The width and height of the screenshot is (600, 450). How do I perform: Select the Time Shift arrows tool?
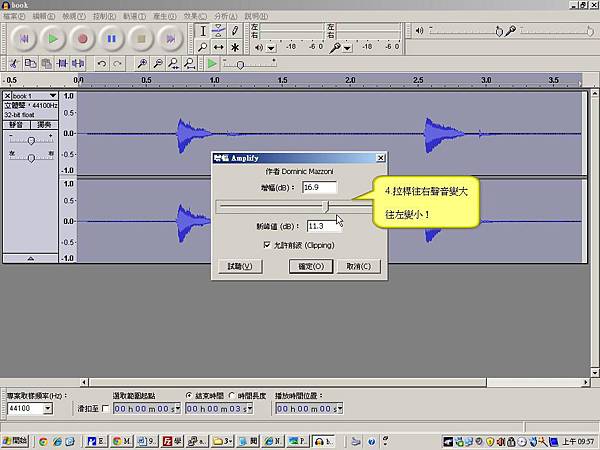[218, 47]
